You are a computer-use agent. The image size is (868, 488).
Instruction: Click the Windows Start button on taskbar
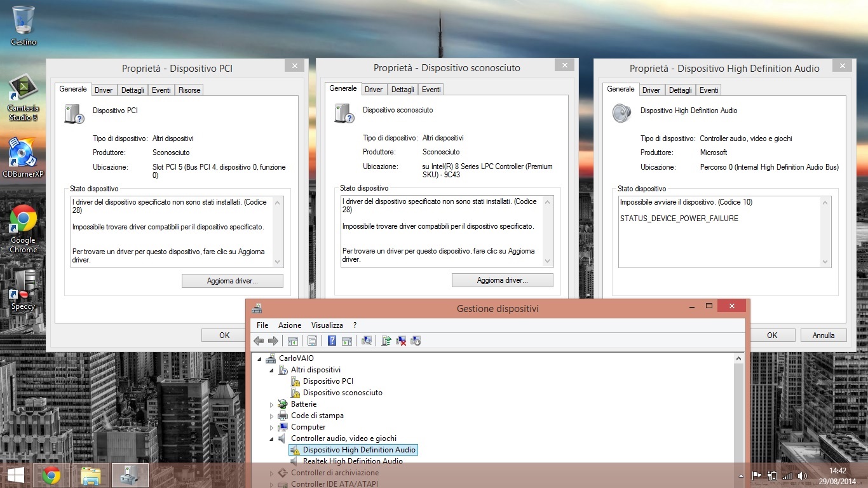[16, 475]
